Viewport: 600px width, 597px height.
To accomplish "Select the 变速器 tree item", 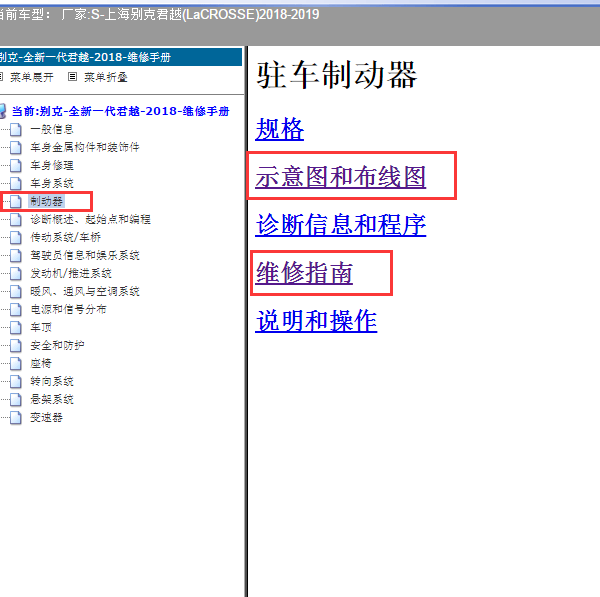I will pyautogui.click(x=46, y=417).
